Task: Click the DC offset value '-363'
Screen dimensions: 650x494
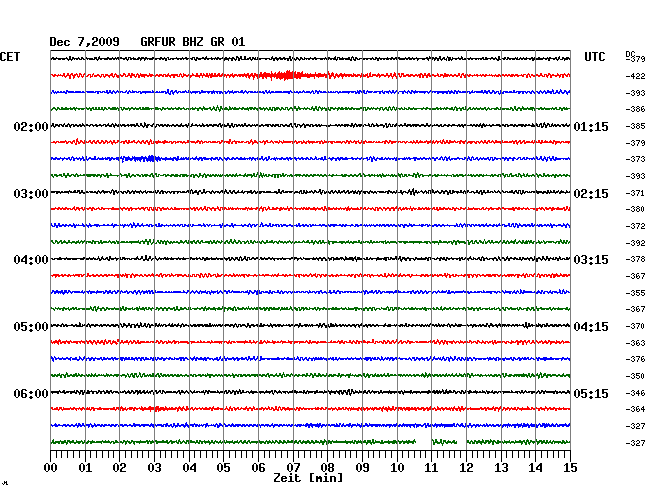Action: [635, 343]
